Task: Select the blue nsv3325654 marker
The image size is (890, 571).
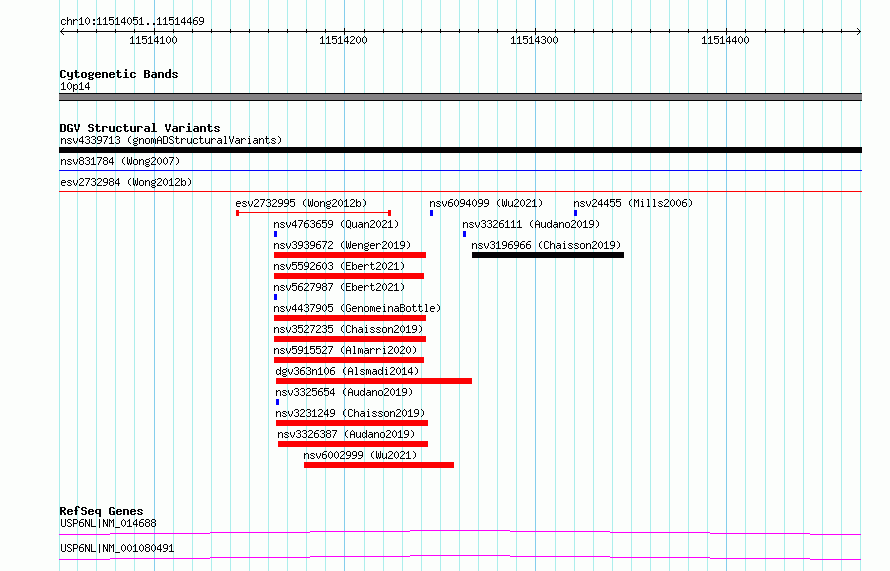Action: click(x=277, y=402)
